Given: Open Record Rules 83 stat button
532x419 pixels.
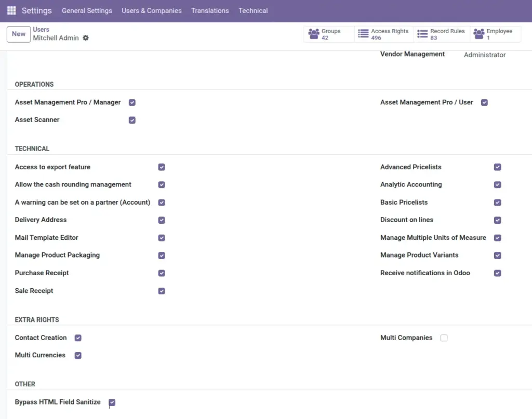Looking at the screenshot, I should [x=442, y=34].
